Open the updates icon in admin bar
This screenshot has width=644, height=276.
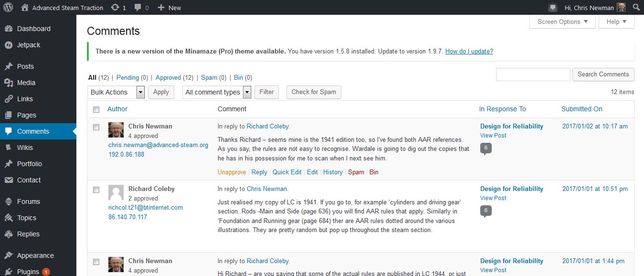point(115,8)
